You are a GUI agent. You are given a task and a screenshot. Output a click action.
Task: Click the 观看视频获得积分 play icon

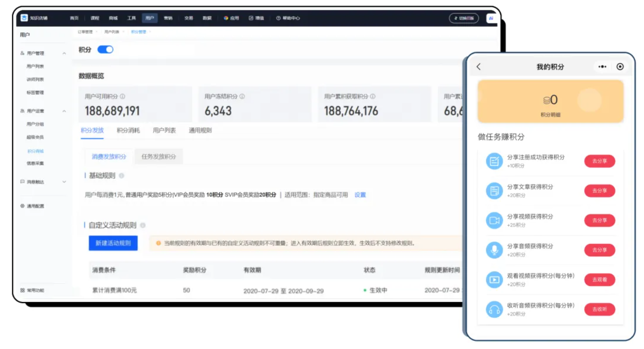(x=494, y=280)
